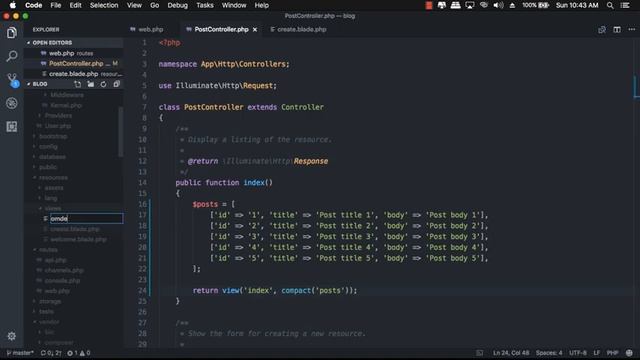Click Ln 24, Col 48 in the status bar

pos(511,353)
